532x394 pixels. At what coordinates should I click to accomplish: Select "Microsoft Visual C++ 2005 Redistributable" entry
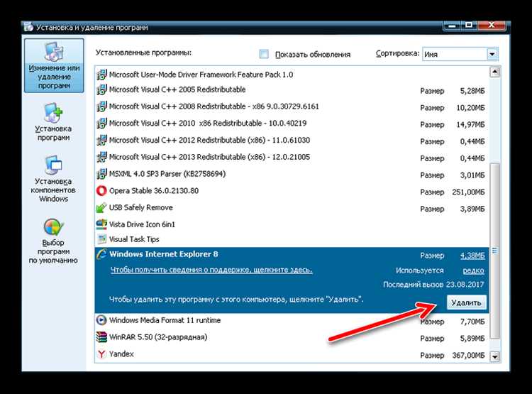(292, 89)
